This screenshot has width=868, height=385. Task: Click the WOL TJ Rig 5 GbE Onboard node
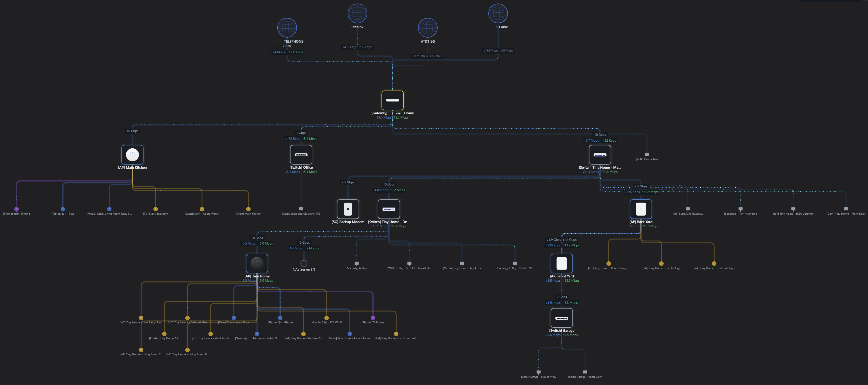[409, 263]
